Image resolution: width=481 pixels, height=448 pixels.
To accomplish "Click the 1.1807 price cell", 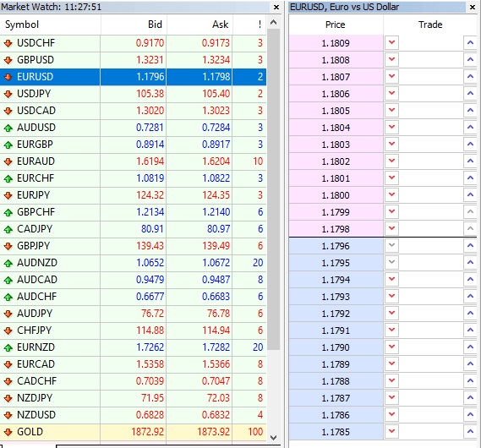I will pos(336,77).
